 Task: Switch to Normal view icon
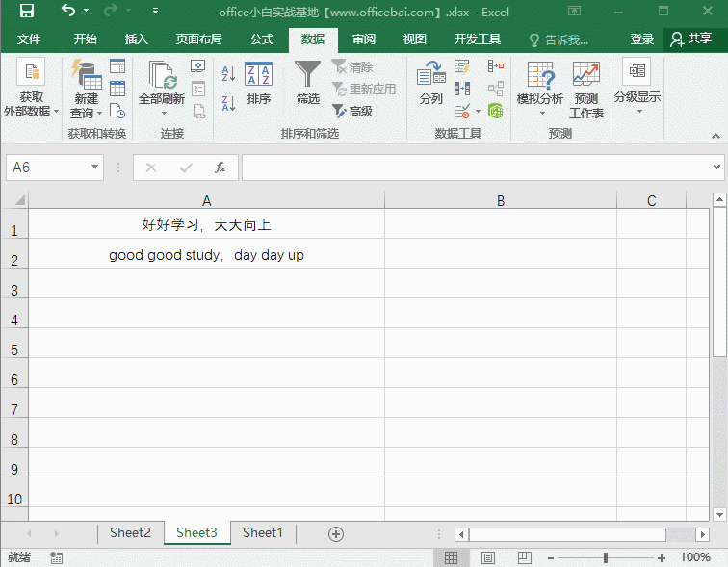451,557
